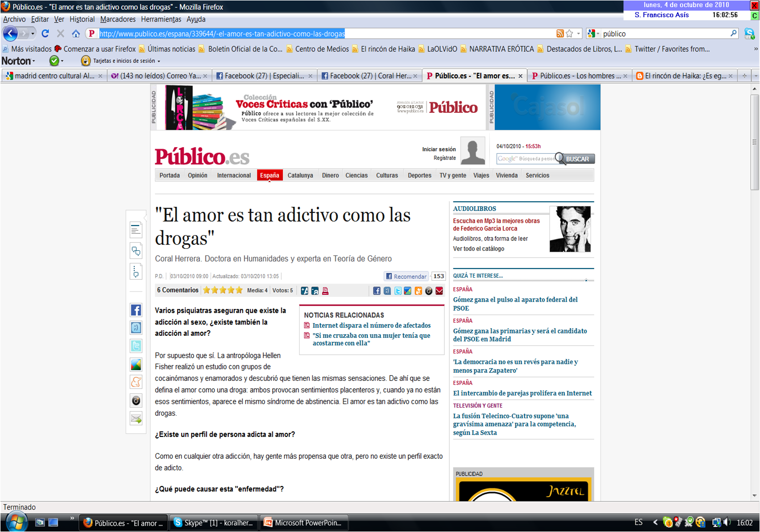760x532 pixels.
Task: Click the volume icon in the system tray
Action: (727, 522)
